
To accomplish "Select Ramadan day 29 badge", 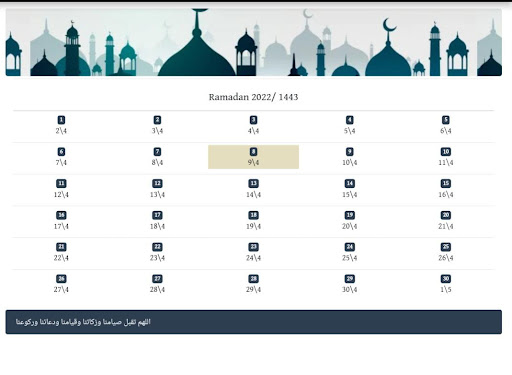I will 349,279.
